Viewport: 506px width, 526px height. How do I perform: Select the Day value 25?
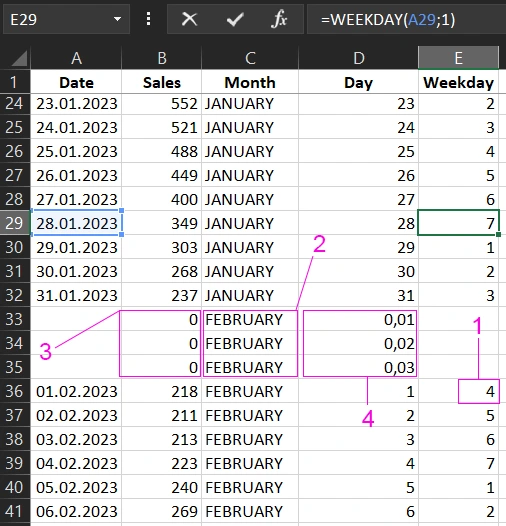click(x=358, y=151)
